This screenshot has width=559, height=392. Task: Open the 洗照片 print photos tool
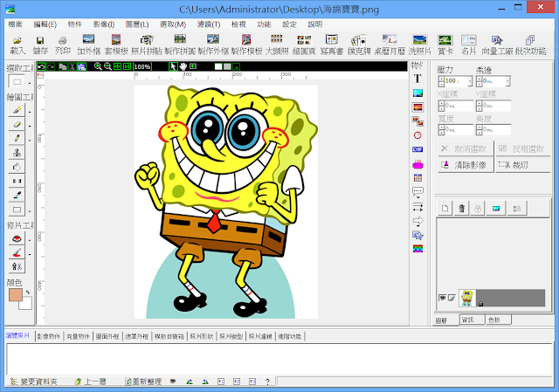[x=419, y=45]
